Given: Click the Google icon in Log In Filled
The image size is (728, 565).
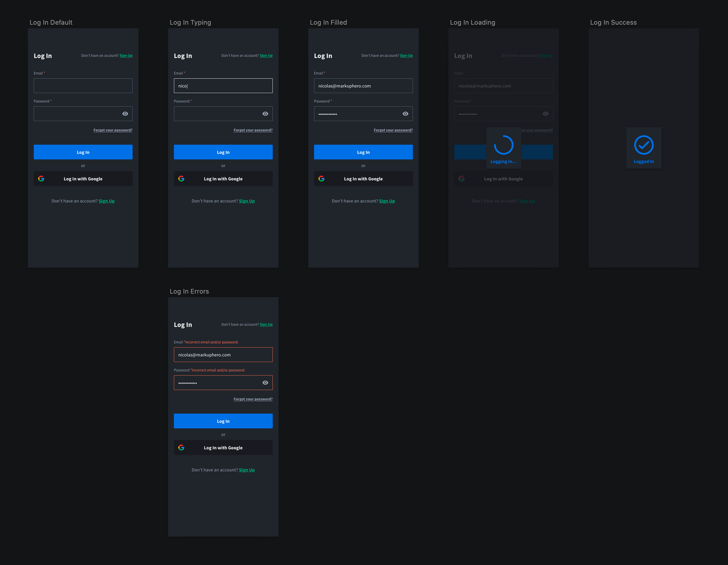Looking at the screenshot, I should 321,179.
